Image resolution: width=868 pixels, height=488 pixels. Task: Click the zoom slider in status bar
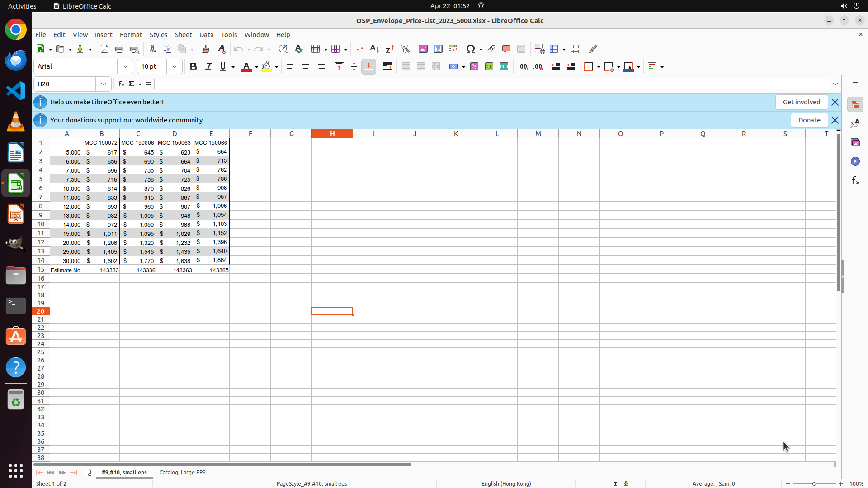pyautogui.click(x=814, y=484)
